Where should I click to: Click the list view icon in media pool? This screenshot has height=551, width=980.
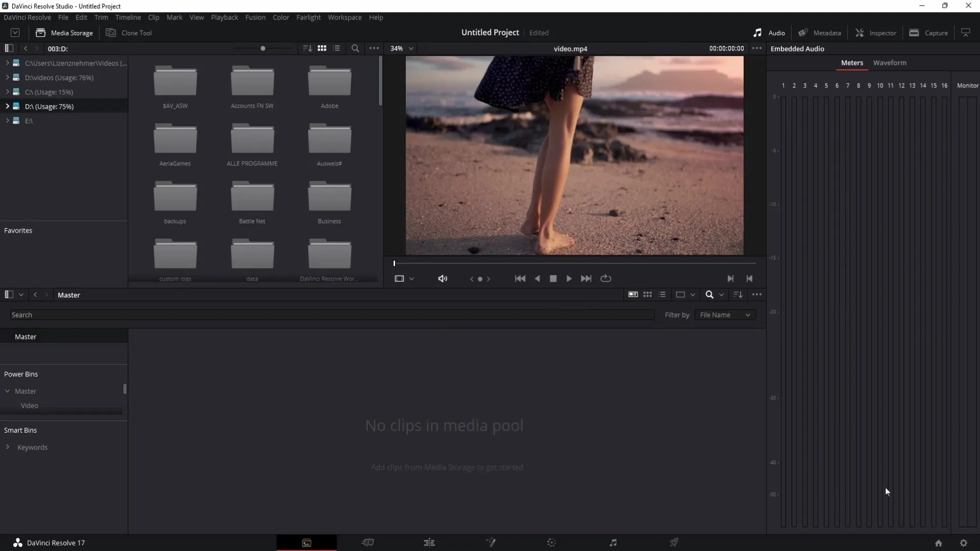[663, 294]
